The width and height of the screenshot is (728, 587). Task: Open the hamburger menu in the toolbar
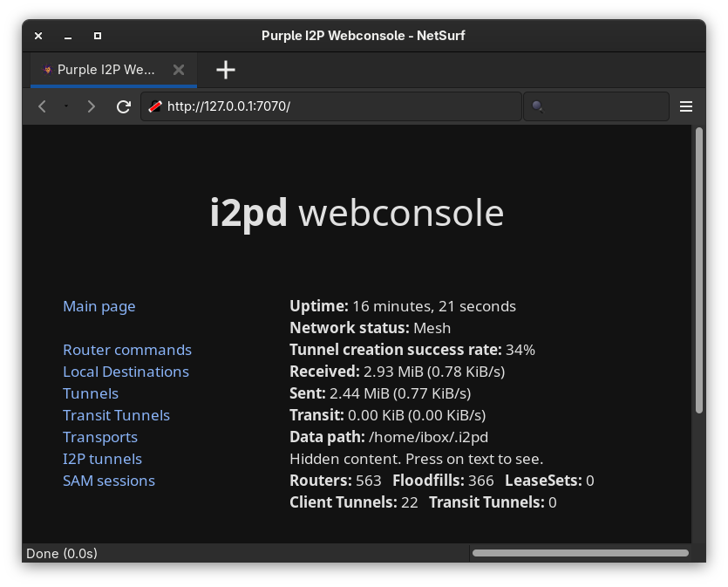pyautogui.click(x=686, y=106)
